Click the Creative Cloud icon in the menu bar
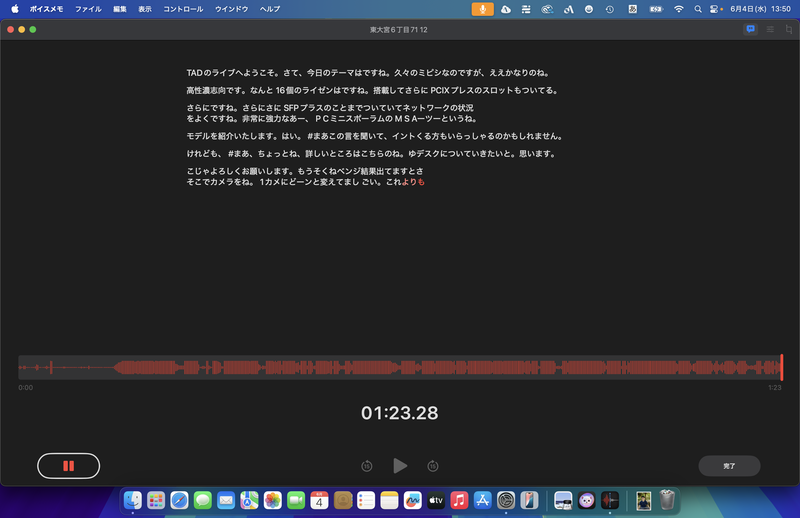800x518 pixels. 547,9
